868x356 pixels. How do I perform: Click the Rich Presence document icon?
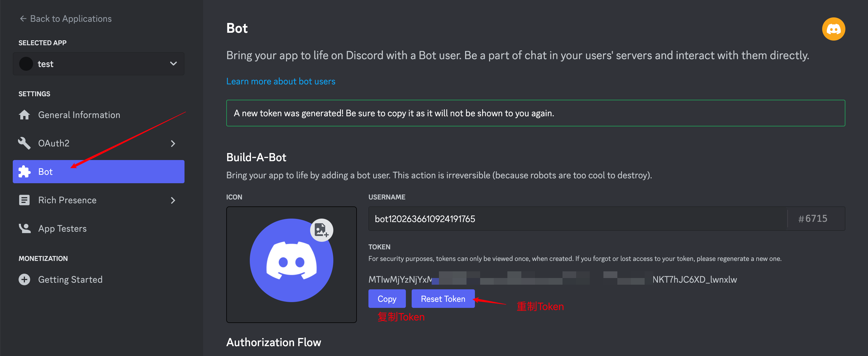point(24,200)
